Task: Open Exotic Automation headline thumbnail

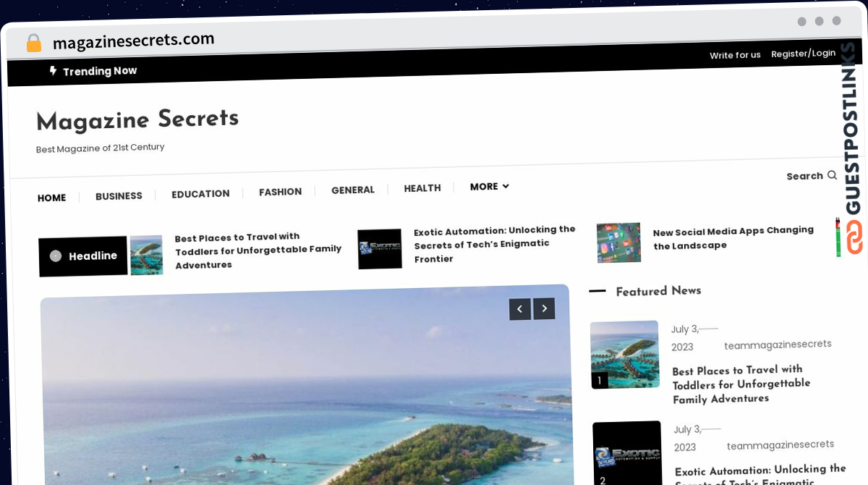Action: click(380, 249)
